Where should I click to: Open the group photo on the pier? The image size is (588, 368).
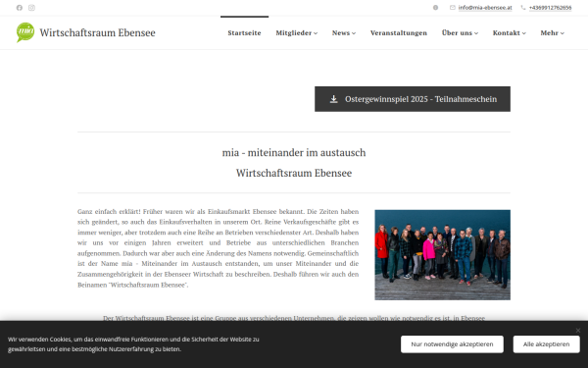(443, 255)
